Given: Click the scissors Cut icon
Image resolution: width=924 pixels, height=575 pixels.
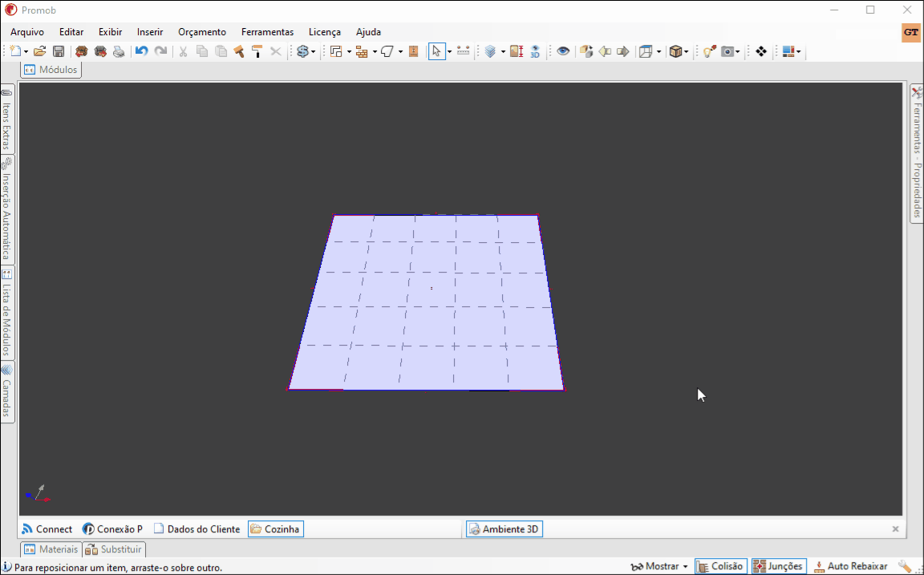Looking at the screenshot, I should pos(183,51).
